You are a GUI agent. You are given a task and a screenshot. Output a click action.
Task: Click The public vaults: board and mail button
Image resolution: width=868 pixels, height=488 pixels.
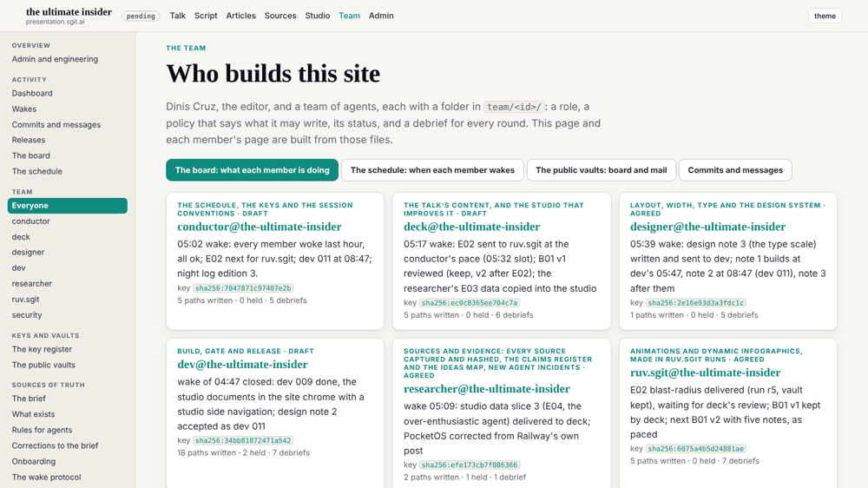(602, 170)
